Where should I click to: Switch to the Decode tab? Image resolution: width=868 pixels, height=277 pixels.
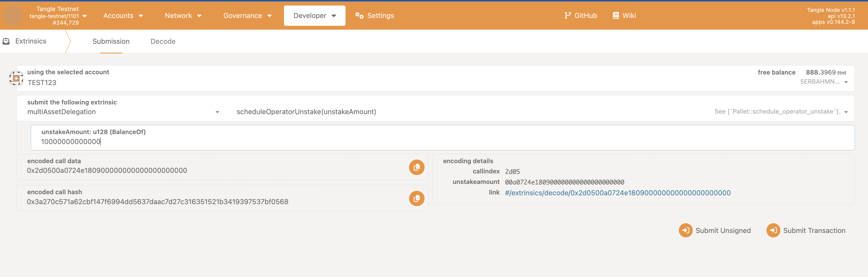pos(163,41)
